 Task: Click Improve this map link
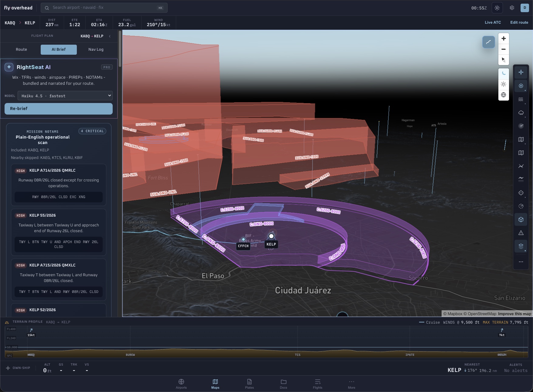pos(514,314)
